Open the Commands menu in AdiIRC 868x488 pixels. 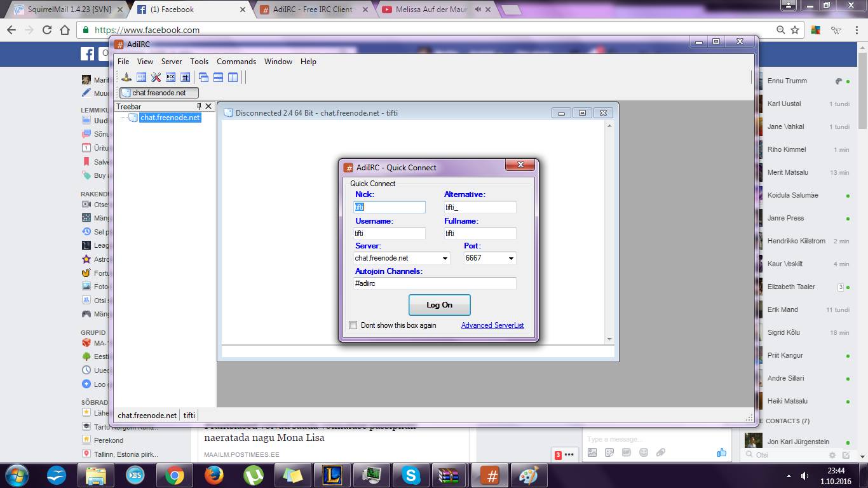(236, 62)
